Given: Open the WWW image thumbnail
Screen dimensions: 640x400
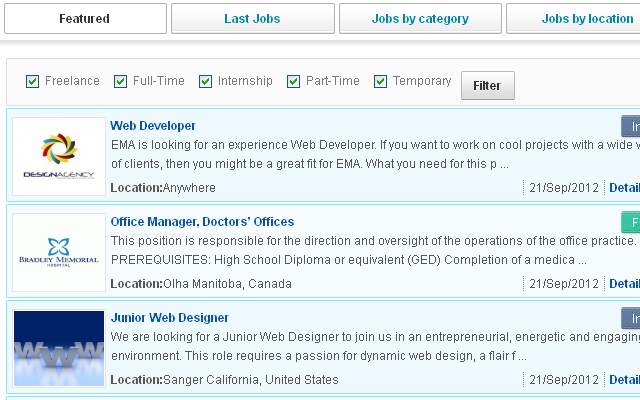Looking at the screenshot, I should (x=59, y=348).
